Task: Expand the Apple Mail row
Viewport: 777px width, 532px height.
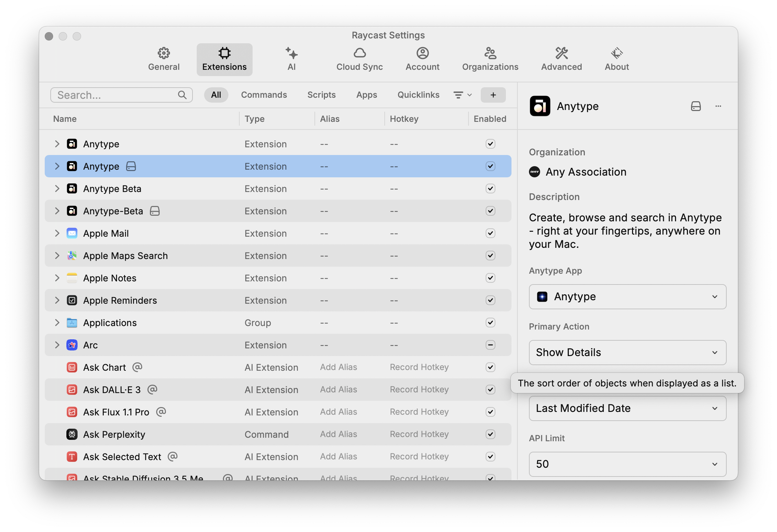Action: (57, 233)
